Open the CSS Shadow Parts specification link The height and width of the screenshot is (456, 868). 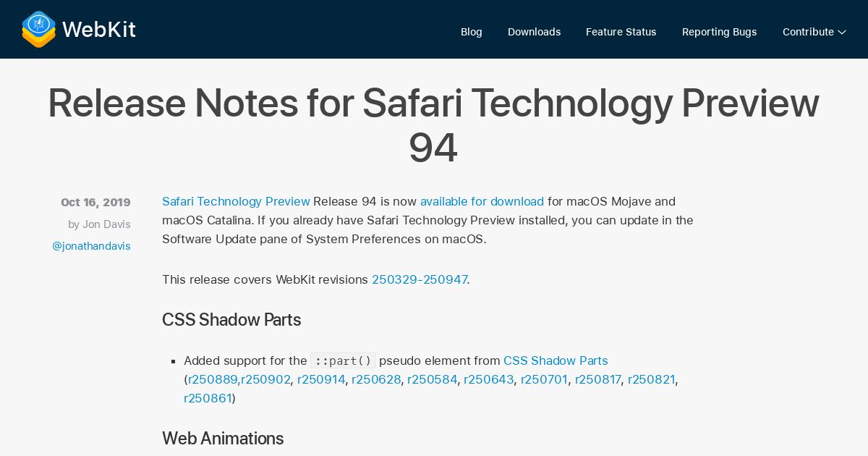pos(556,360)
